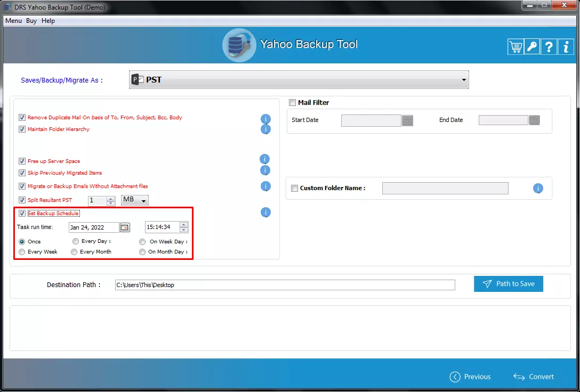This screenshot has height=392, width=580.
Task: Click the split size number field
Action: (98, 201)
